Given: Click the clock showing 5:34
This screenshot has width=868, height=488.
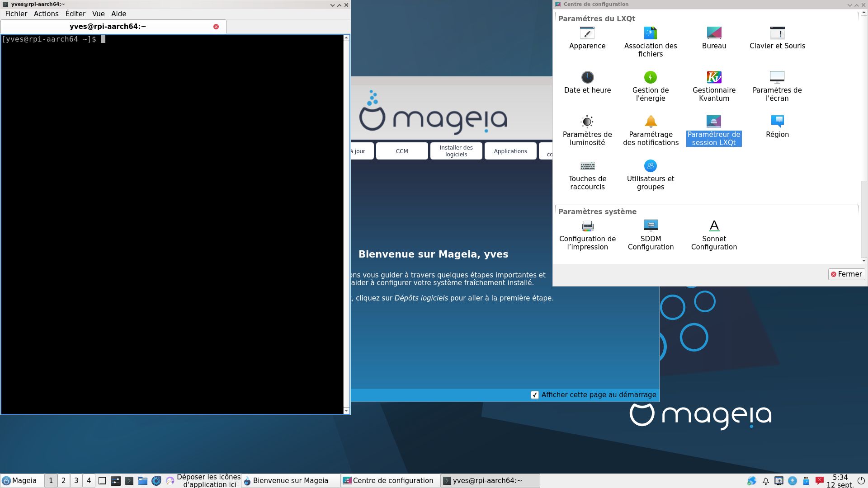Looking at the screenshot, I should pyautogui.click(x=840, y=481).
